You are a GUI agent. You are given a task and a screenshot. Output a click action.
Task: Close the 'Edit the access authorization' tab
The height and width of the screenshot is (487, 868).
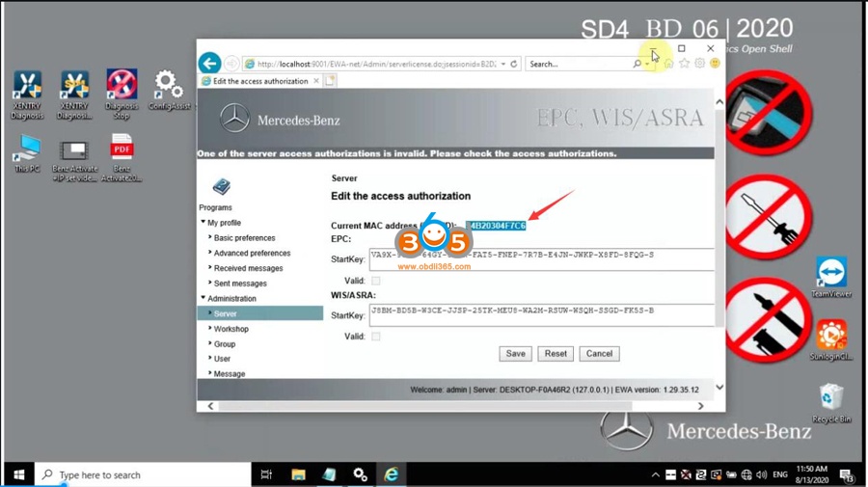click(x=316, y=81)
